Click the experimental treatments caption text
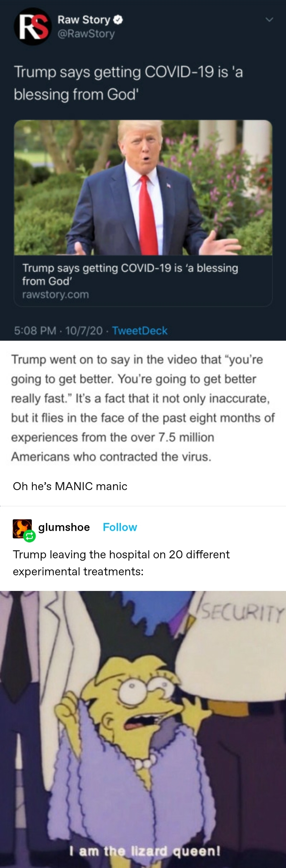 tap(121, 563)
